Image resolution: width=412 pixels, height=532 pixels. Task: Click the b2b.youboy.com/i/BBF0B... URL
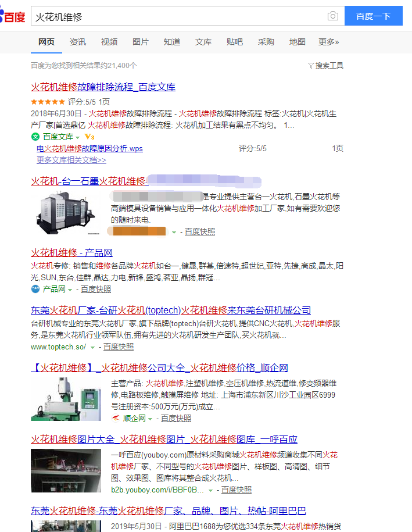(x=157, y=490)
